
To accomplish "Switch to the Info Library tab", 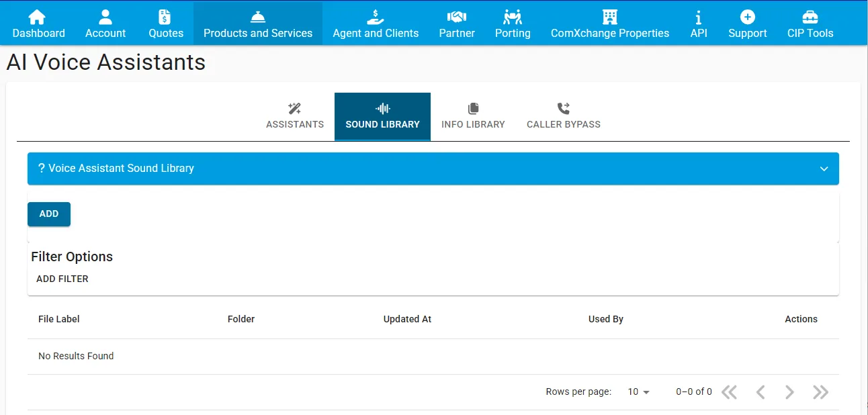I will [473, 117].
